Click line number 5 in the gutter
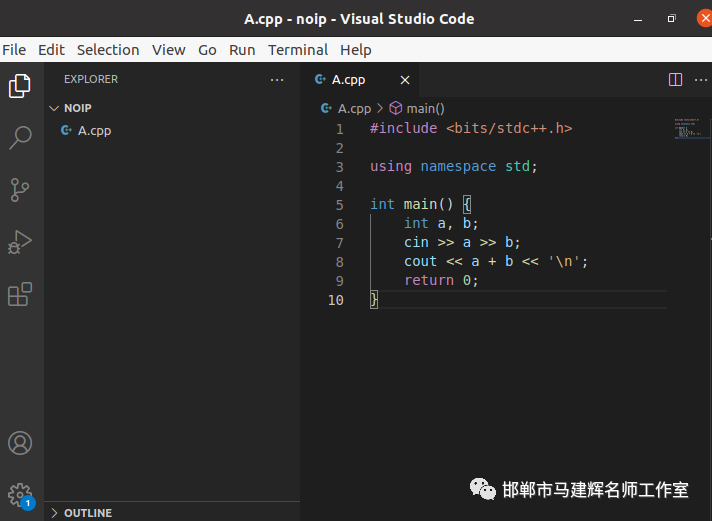The height and width of the screenshot is (521, 712). 340,205
